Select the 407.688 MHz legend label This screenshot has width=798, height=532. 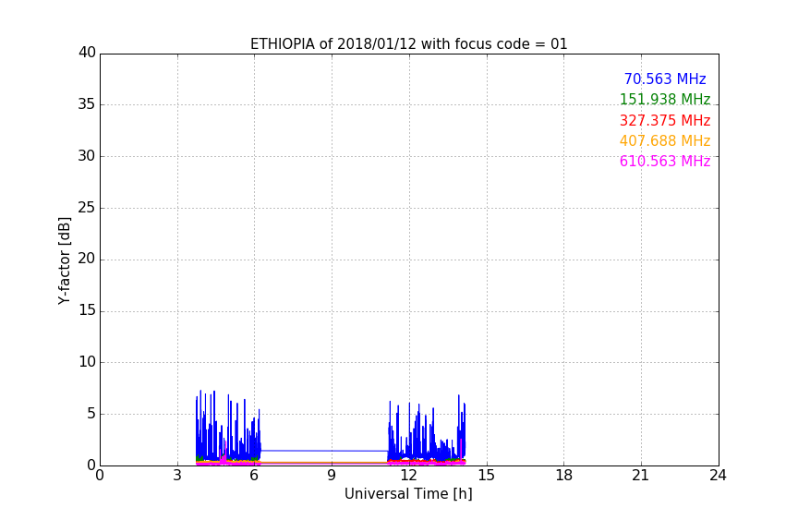pyautogui.click(x=665, y=140)
